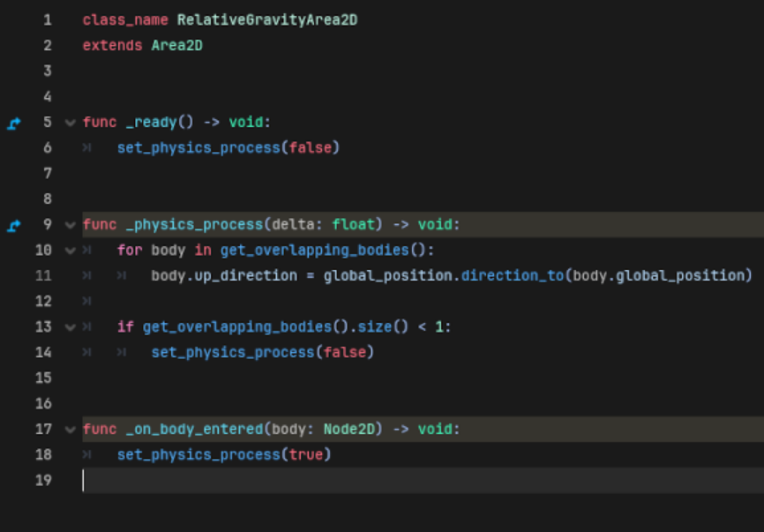Screen dimensions: 764x532
Task: Place cursor on the empty line 19
Action: pos(265,481)
